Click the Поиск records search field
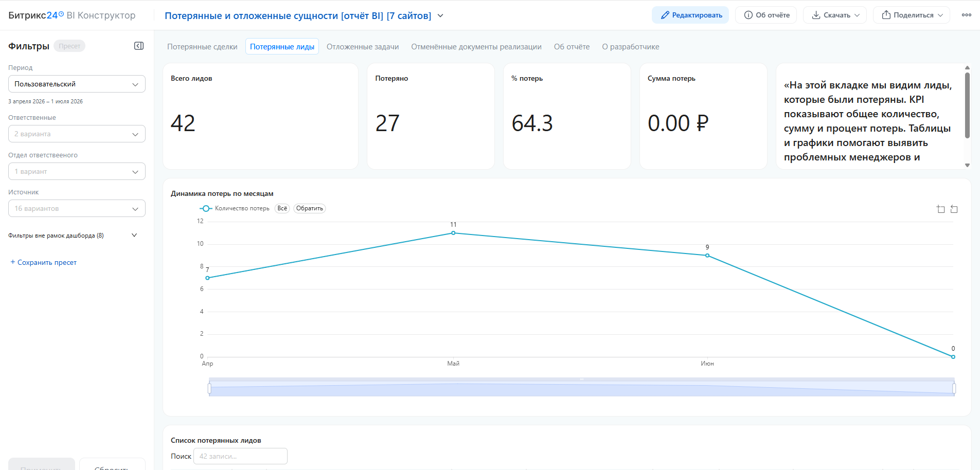Screen dimensions: 980x470 240,456
